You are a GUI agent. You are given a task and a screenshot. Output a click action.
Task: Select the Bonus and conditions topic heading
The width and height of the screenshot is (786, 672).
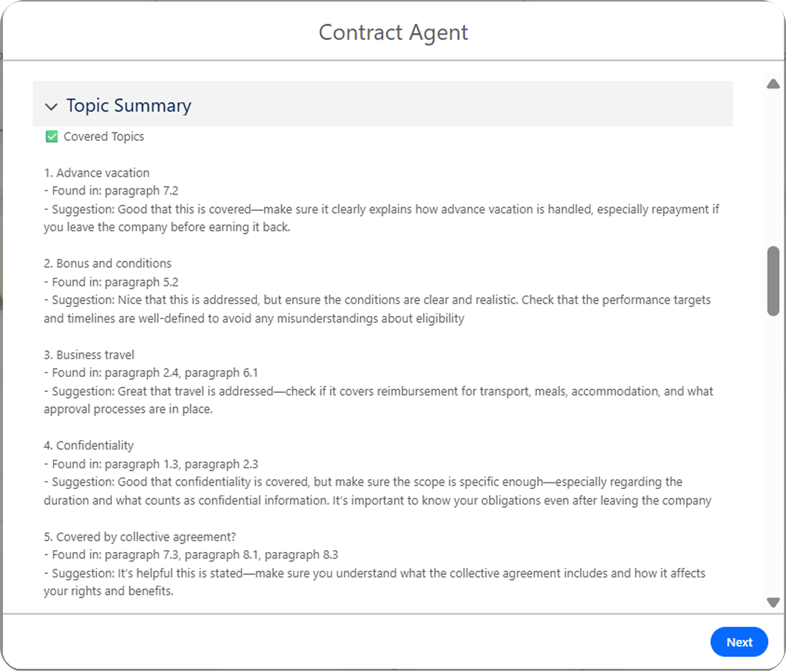(107, 263)
